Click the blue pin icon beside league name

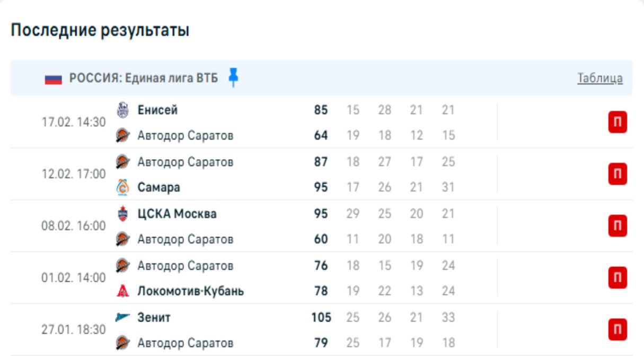pyautogui.click(x=233, y=77)
